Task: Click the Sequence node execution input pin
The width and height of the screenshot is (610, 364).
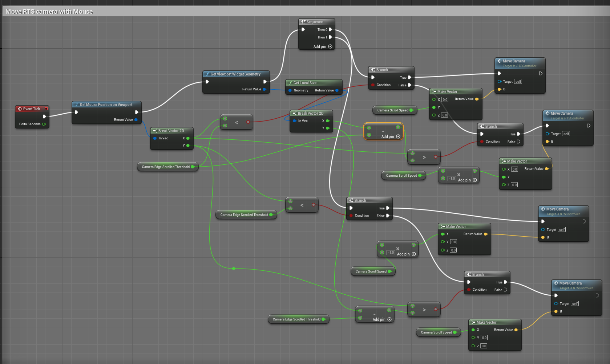Action: click(303, 29)
